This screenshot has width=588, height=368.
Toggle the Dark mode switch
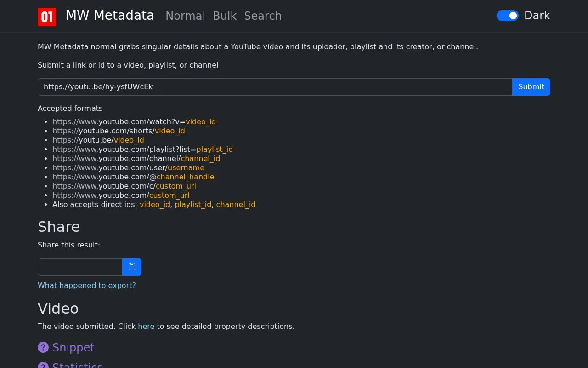click(508, 16)
